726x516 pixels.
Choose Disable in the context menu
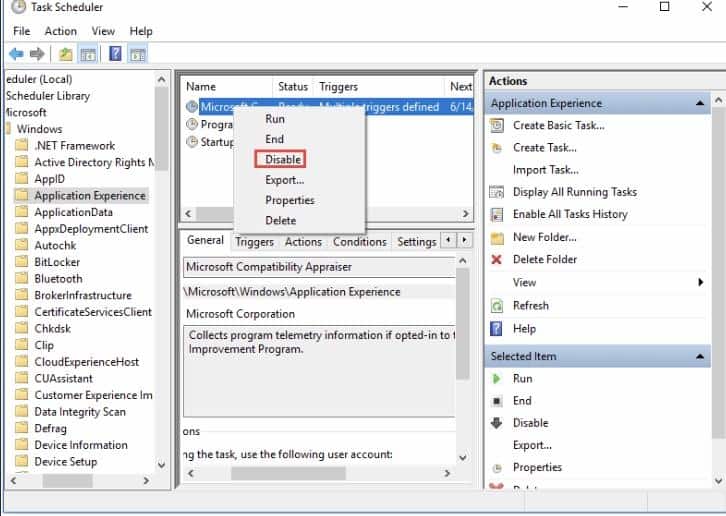(283, 159)
